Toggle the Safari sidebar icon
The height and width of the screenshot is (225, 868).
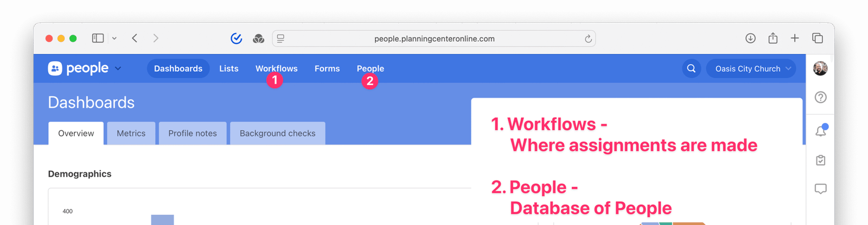98,38
